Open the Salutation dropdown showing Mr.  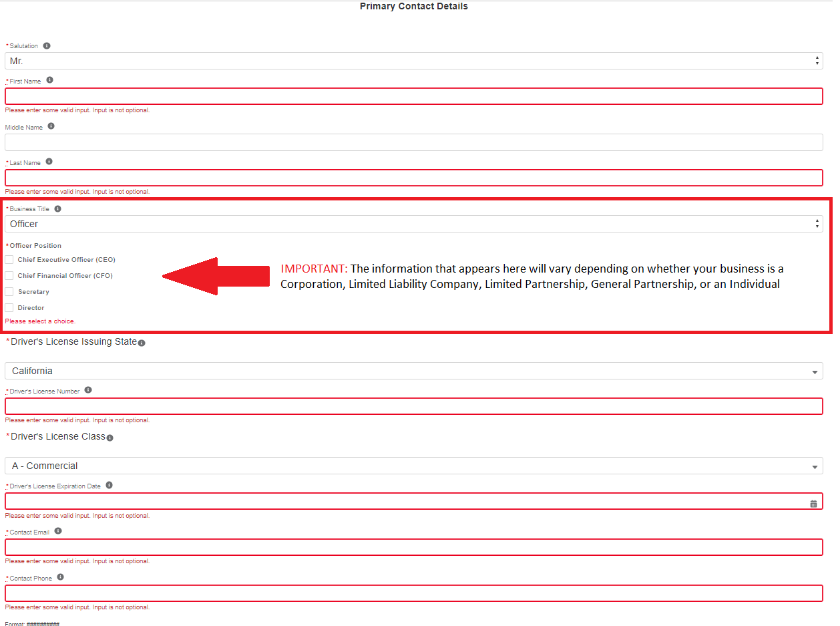[x=413, y=61]
